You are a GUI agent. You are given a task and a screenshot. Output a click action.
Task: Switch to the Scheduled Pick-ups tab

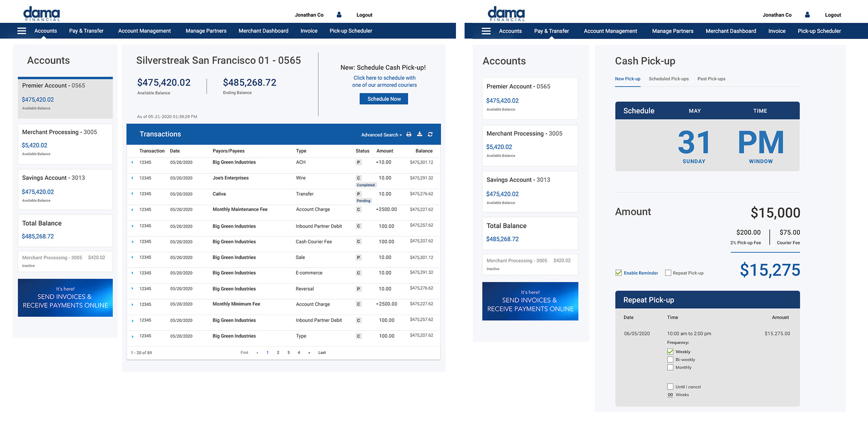(x=668, y=79)
